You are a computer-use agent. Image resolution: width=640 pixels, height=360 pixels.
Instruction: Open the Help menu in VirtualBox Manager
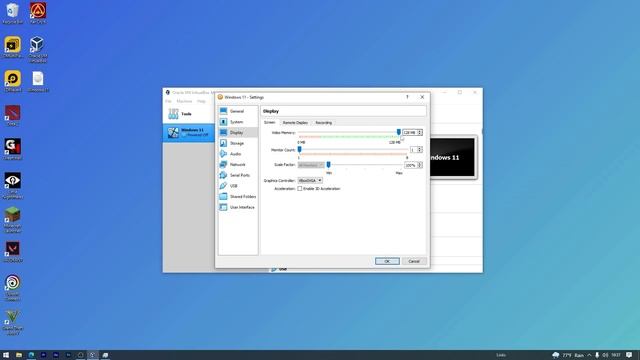tap(201, 101)
